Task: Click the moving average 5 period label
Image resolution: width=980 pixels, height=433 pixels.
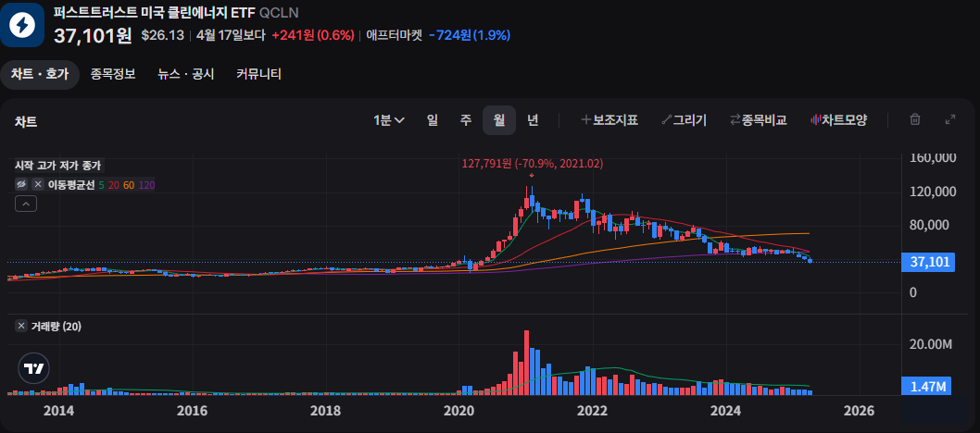Action: [x=102, y=185]
